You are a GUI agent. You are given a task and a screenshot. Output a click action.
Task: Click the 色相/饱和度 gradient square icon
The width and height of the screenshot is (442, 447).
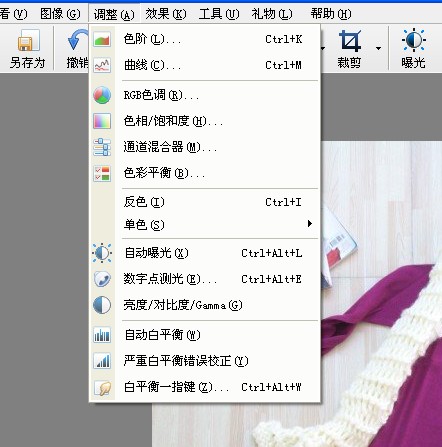point(102,121)
